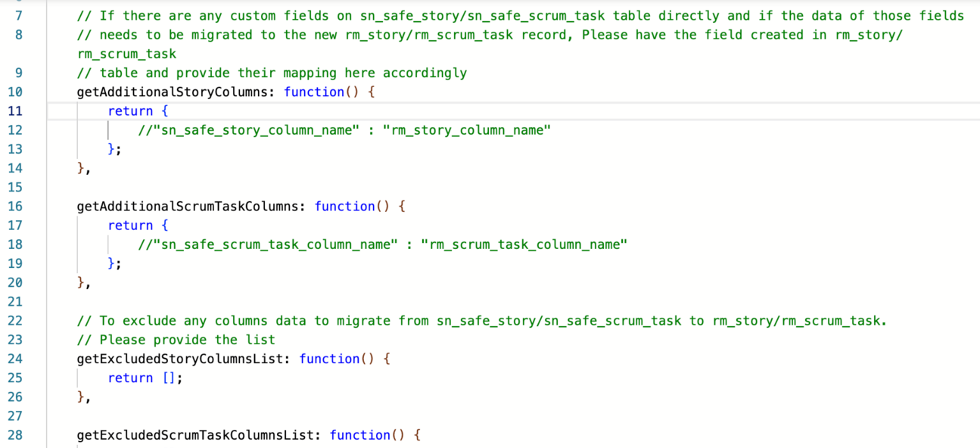
Task: Click the "return {" on line 11
Action: coord(138,110)
